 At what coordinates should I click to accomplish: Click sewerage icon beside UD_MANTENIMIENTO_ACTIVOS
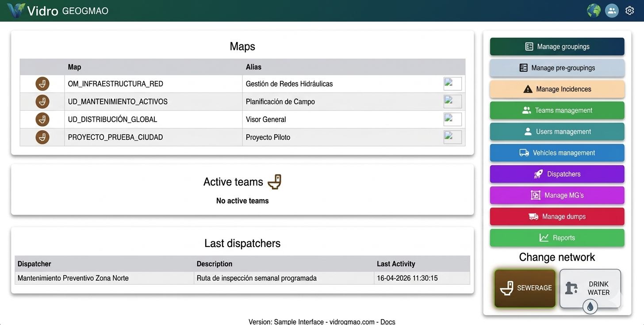coord(42,101)
